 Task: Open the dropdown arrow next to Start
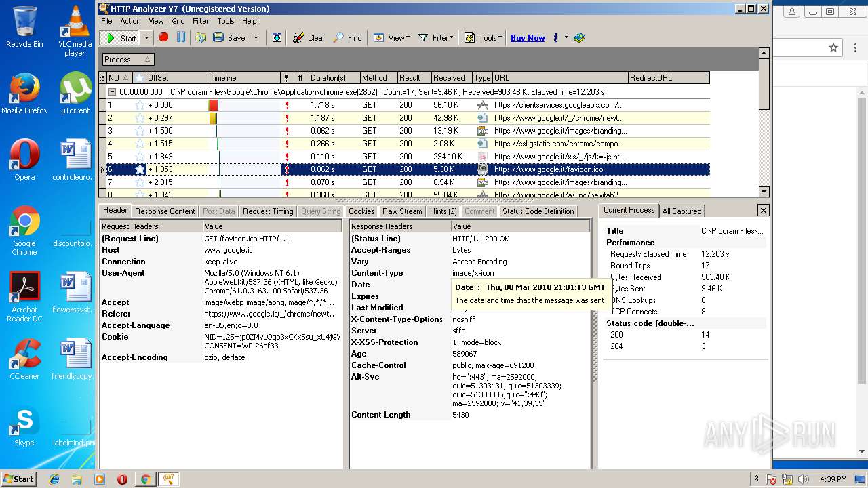pyautogui.click(x=146, y=38)
